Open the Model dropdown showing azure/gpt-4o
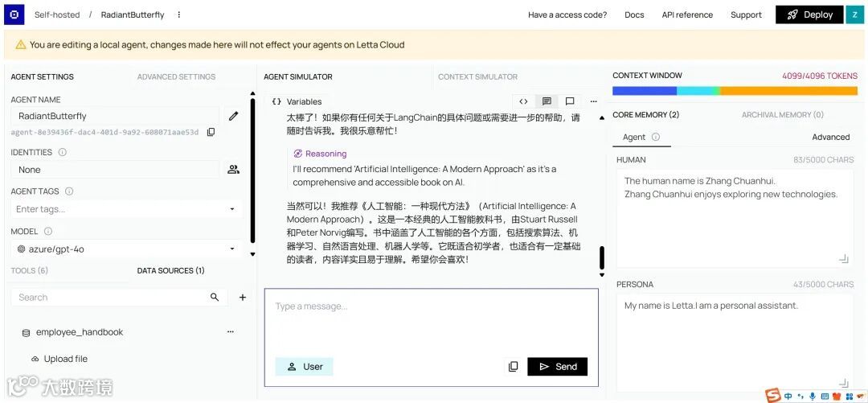The height and width of the screenshot is (403, 868). (126, 249)
